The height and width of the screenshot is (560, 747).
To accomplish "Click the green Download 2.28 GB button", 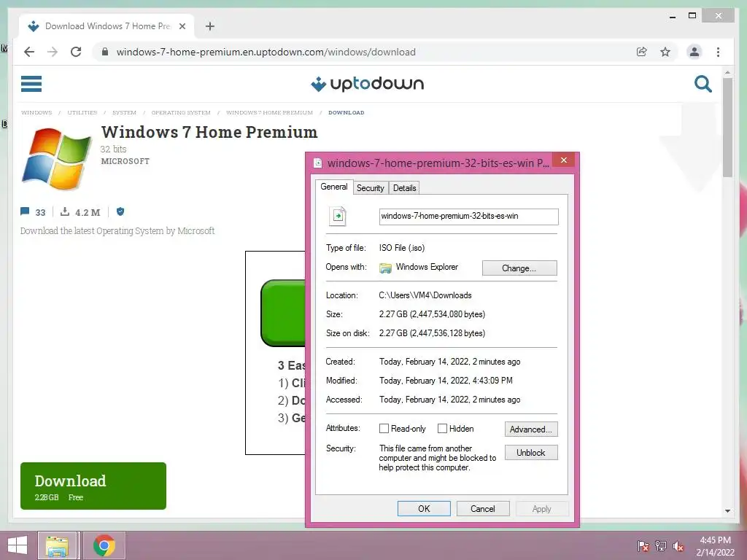I will (x=93, y=486).
